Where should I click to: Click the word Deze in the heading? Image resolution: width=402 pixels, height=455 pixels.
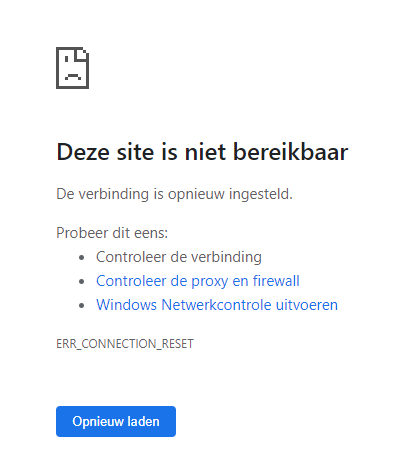coord(83,152)
